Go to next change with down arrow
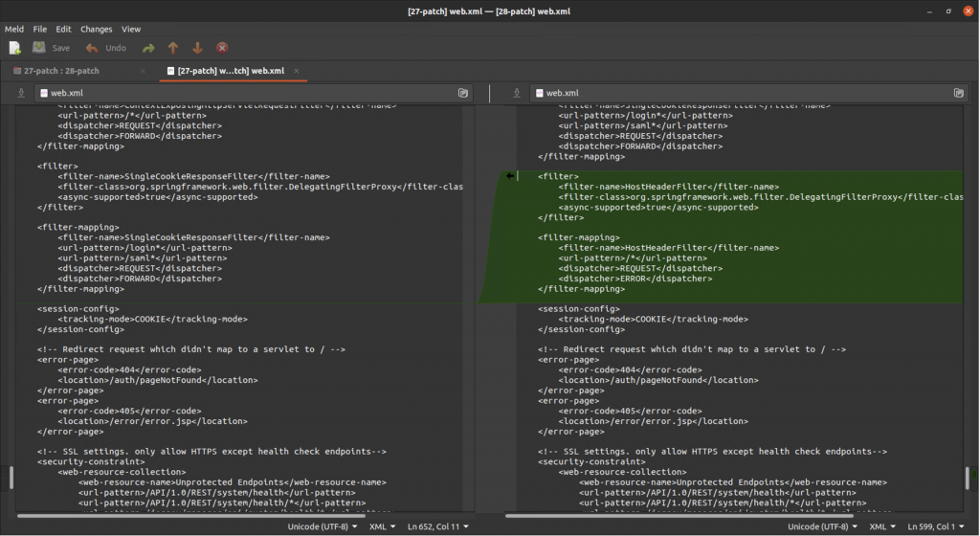This screenshot has width=980, height=536. [197, 48]
